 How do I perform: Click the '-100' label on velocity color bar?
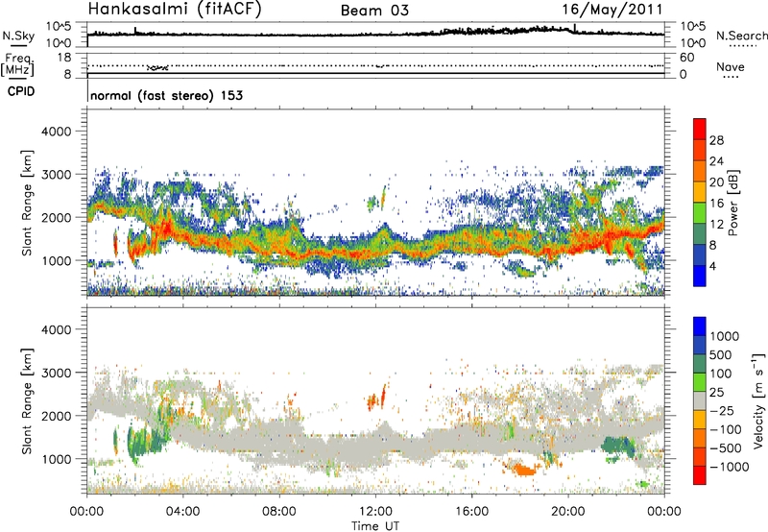[726, 429]
